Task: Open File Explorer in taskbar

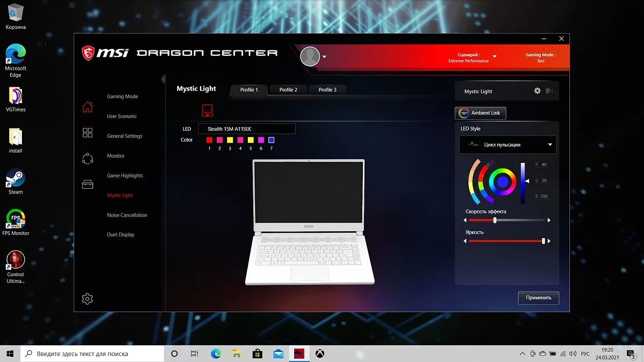Action: click(x=236, y=353)
